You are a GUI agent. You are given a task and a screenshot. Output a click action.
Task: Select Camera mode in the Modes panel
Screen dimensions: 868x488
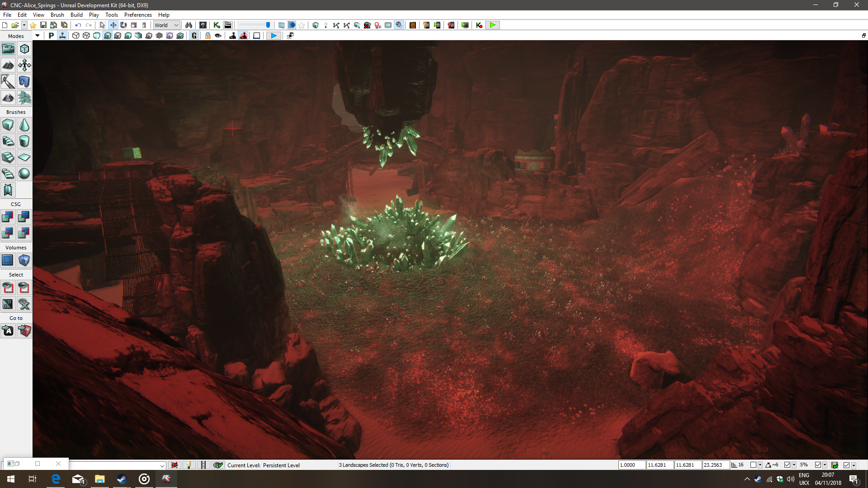coord(8,49)
